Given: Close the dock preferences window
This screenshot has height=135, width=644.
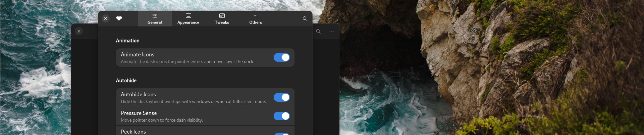Looking at the screenshot, I should [x=106, y=18].
